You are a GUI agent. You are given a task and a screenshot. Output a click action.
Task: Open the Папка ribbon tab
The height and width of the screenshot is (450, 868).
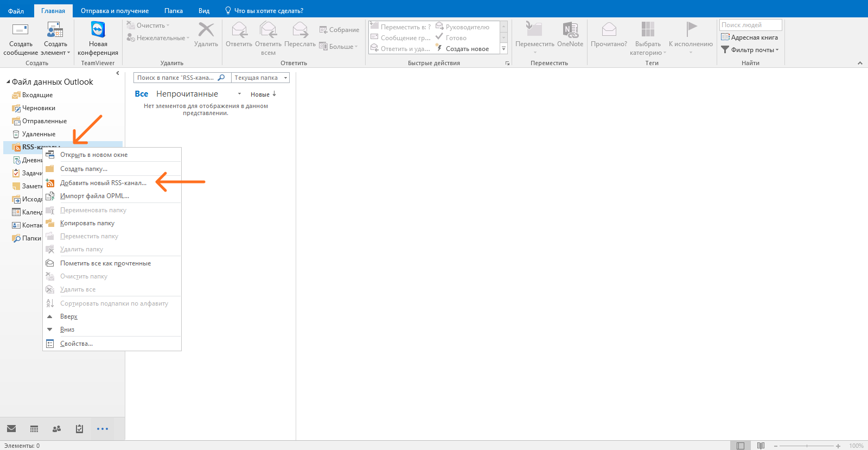click(174, 11)
